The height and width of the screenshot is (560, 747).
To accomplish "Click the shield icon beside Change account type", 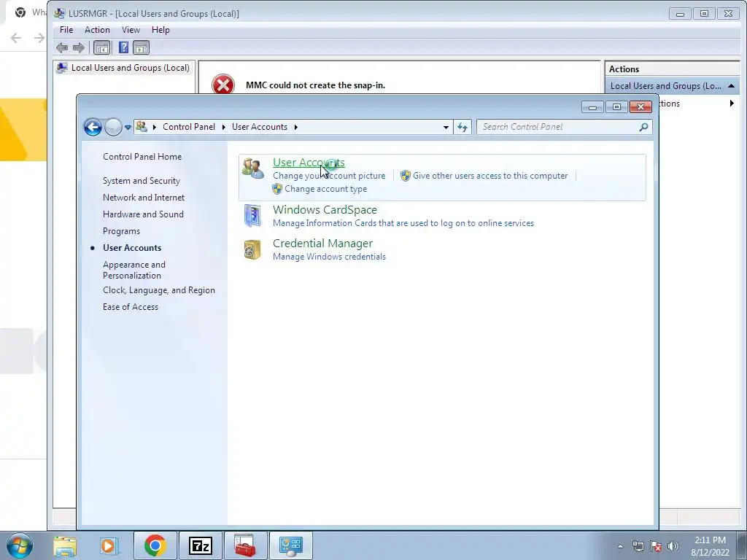I will tap(277, 189).
